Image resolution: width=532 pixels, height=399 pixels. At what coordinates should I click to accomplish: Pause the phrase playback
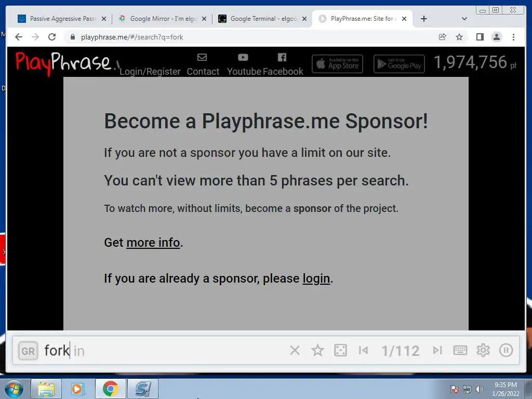[x=506, y=350]
